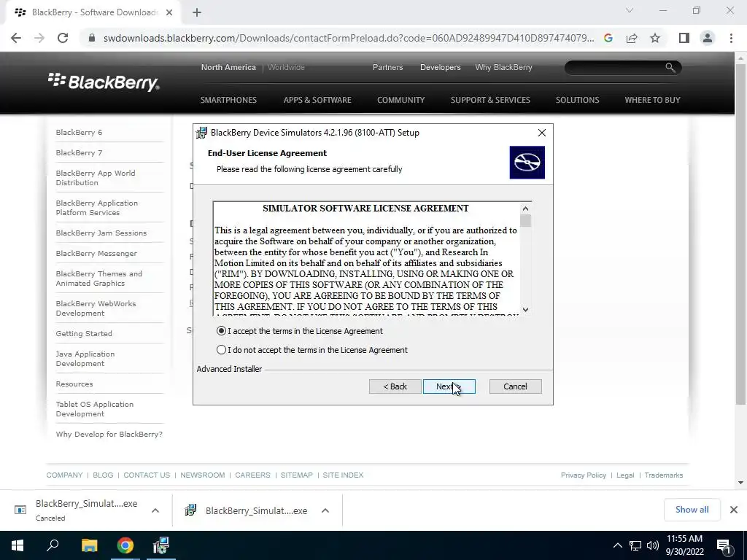Open a new tab with the plus icon
747x560 pixels.
tap(197, 12)
